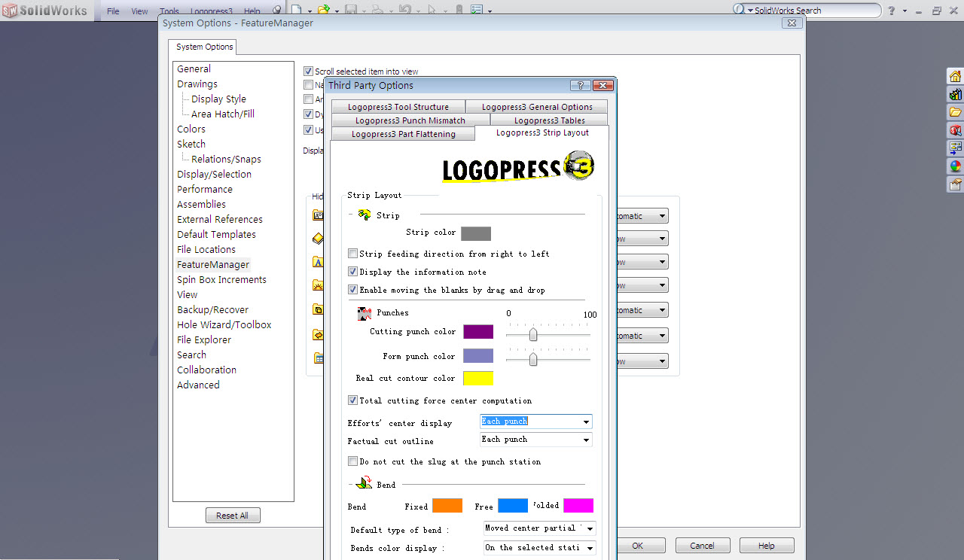Toggle Strip feeding direction from right to left
Image resolution: width=964 pixels, height=560 pixels.
click(352, 254)
